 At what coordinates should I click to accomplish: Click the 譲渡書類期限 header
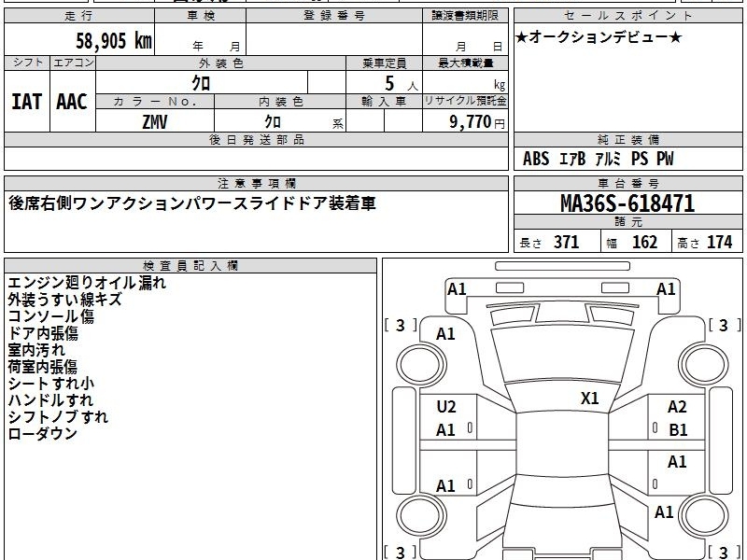click(x=465, y=16)
